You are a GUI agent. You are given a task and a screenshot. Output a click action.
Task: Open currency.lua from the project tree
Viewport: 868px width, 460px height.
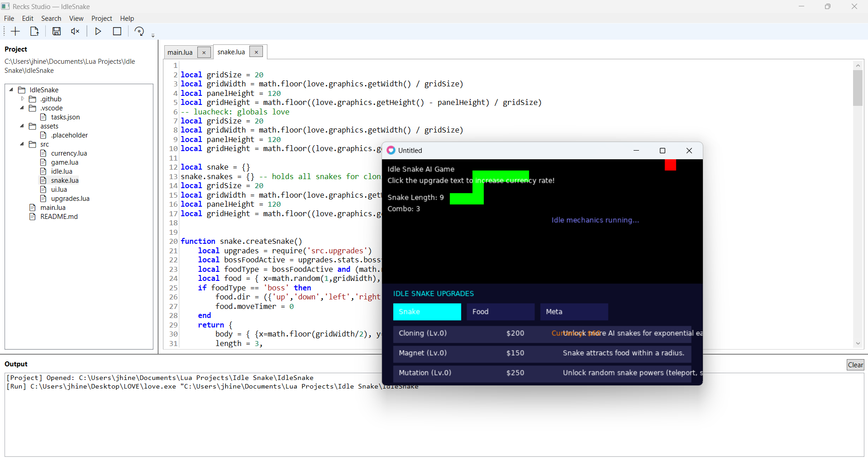[69, 153]
